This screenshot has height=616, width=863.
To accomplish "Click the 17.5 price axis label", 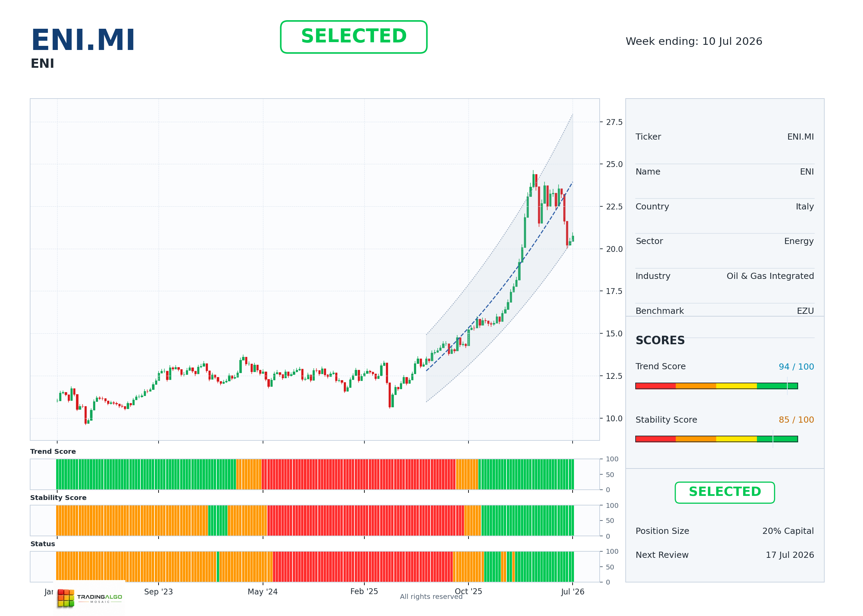I will pos(614,291).
